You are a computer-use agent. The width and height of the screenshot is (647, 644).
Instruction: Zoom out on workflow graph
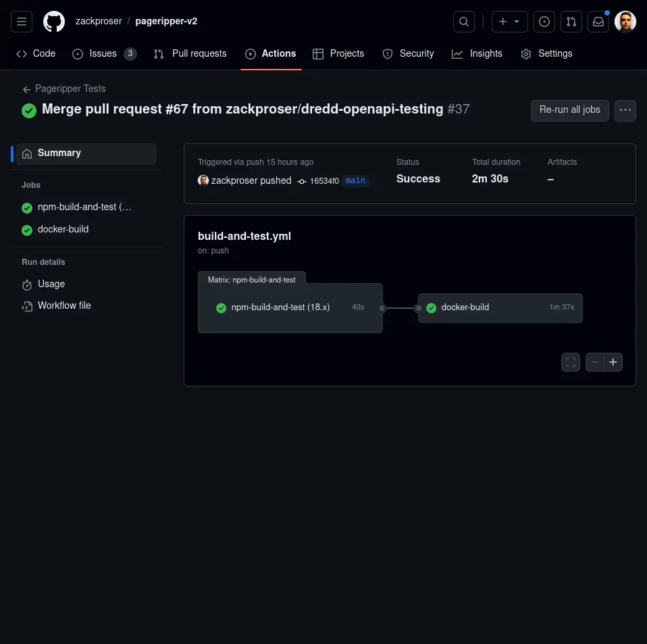pos(595,362)
